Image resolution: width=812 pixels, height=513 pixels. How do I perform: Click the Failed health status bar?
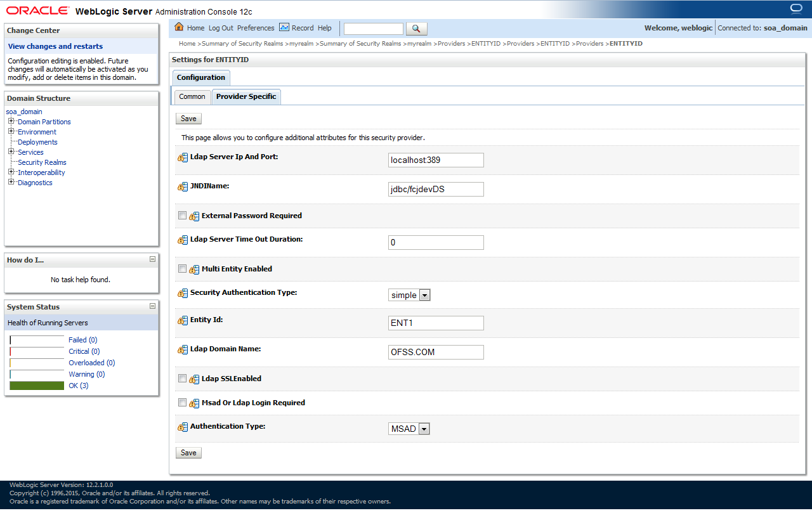(37, 340)
